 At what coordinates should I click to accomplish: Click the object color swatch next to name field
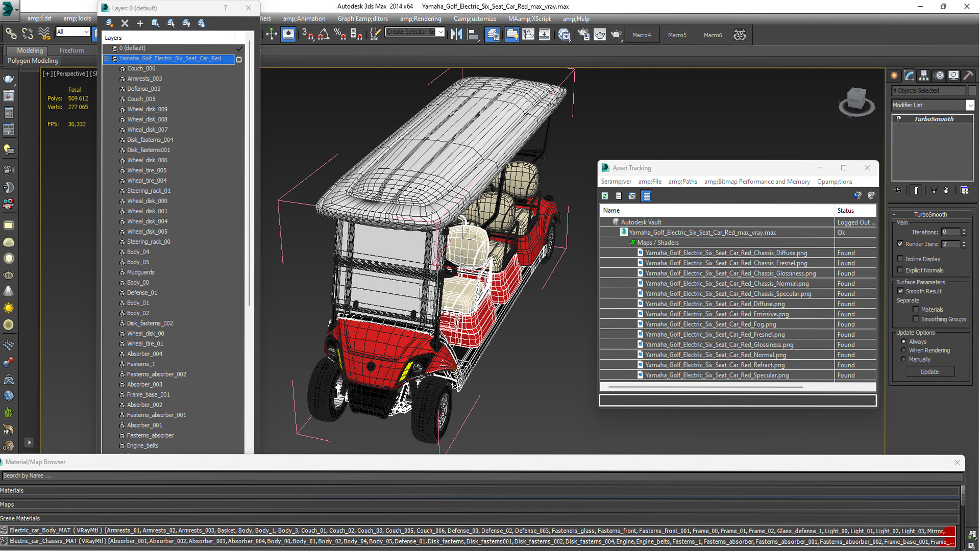point(972,90)
